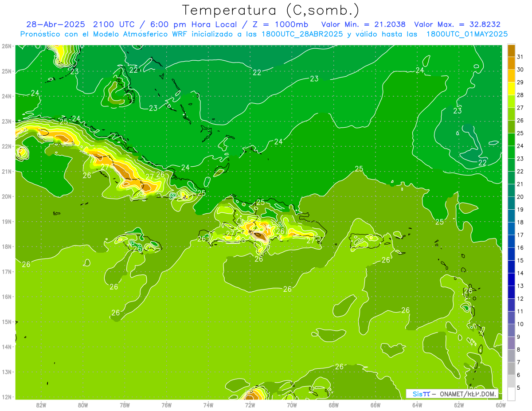Image resolution: width=532 pixels, height=411 pixels.
Task: Pick the gray legend band between 6 and 7
Action: 511,368
